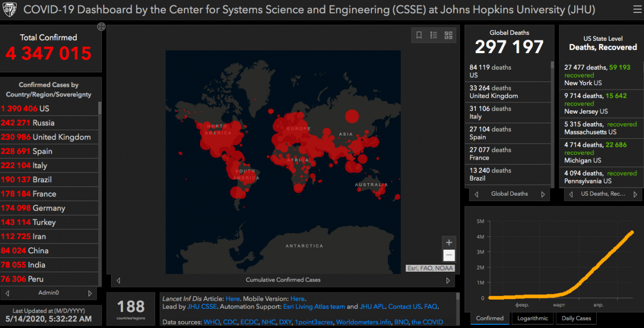Zoom in on the map with plus

(449, 242)
